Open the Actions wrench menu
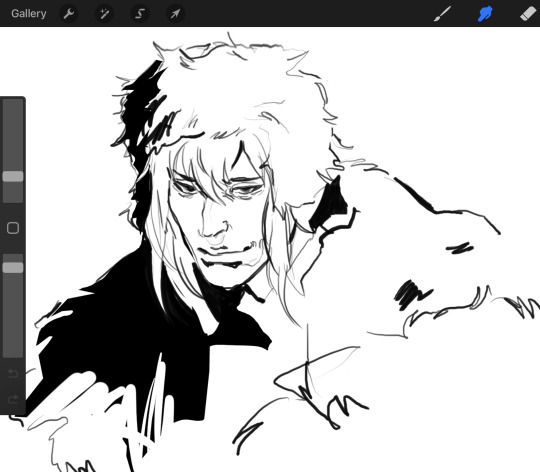This screenshot has height=472, width=540. pyautogui.click(x=69, y=14)
